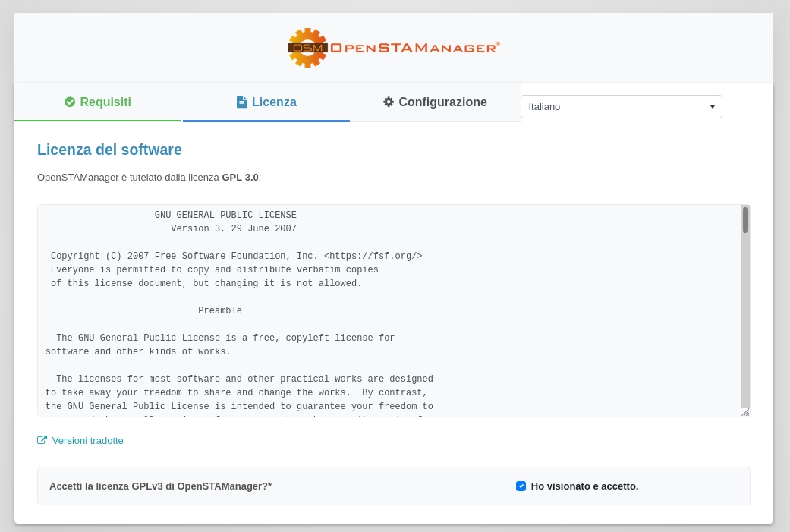Screen dimensions: 790x532
Task: Open the Versioni tradotte link
Action: pyautogui.click(x=87, y=440)
